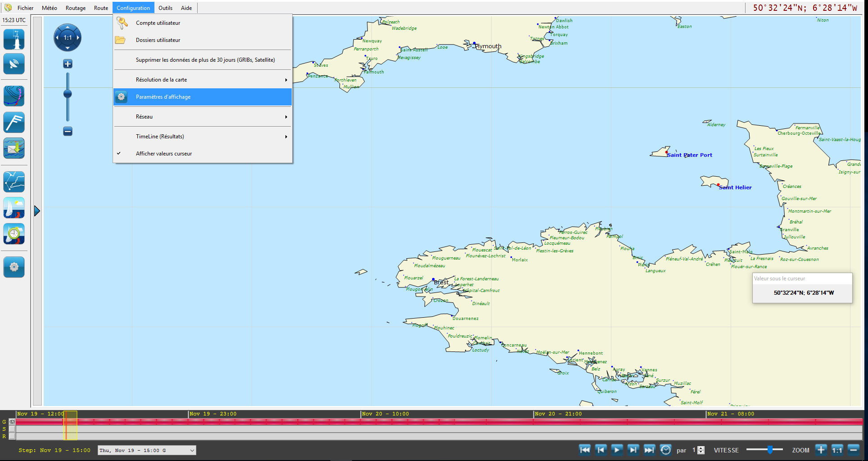Click the timeline ZOOM plus button

tap(821, 450)
